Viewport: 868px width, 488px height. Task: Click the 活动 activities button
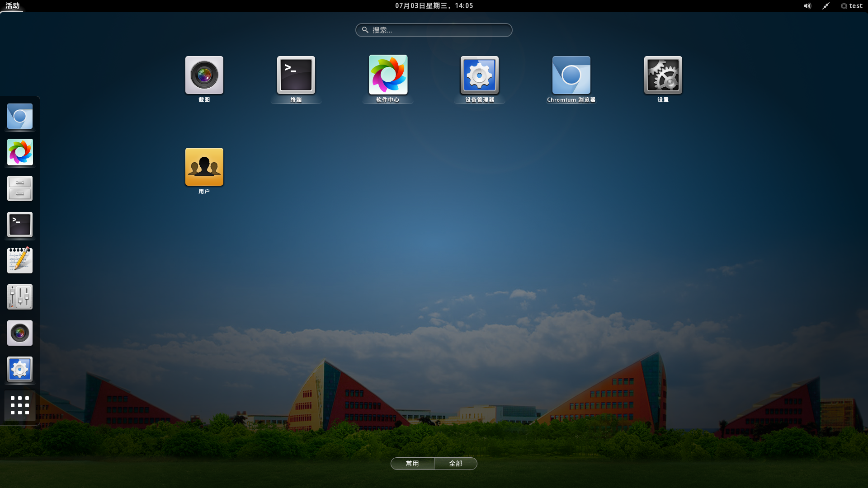[x=12, y=6]
